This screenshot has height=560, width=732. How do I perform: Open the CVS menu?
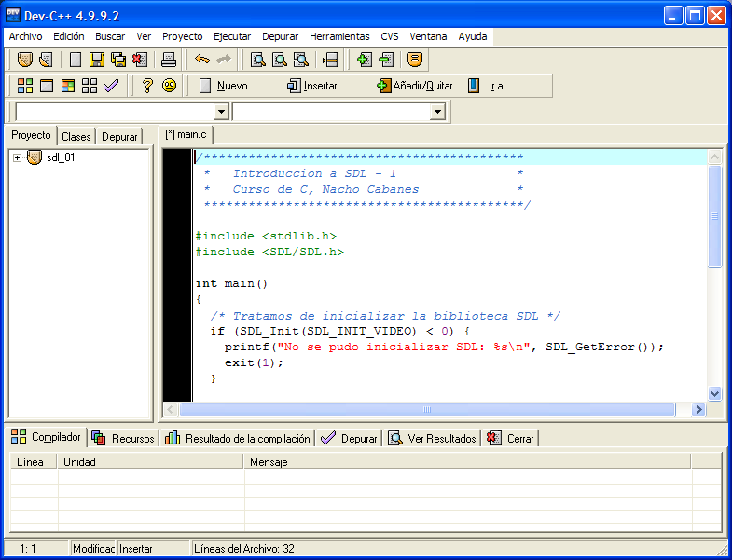point(390,36)
